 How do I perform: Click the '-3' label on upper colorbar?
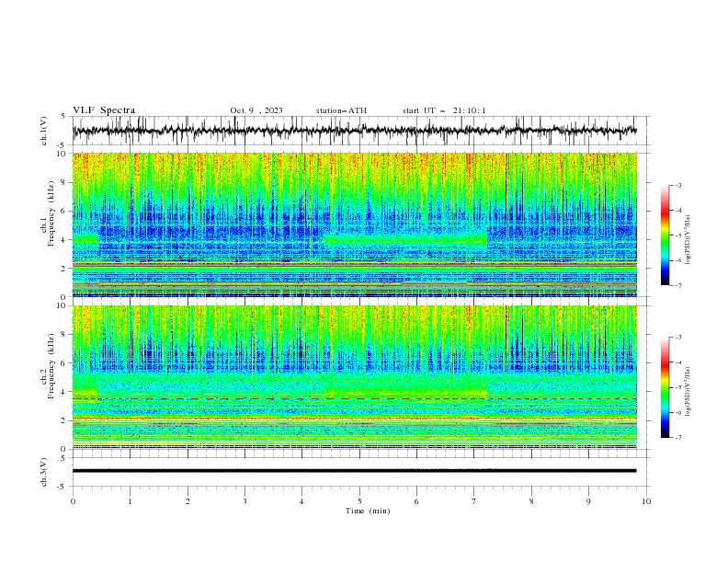pos(677,185)
